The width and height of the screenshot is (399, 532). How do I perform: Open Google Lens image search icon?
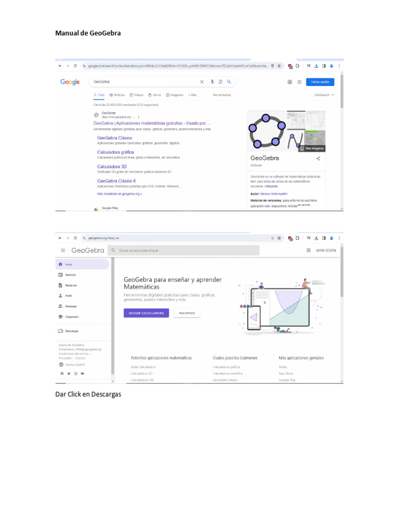(x=220, y=82)
